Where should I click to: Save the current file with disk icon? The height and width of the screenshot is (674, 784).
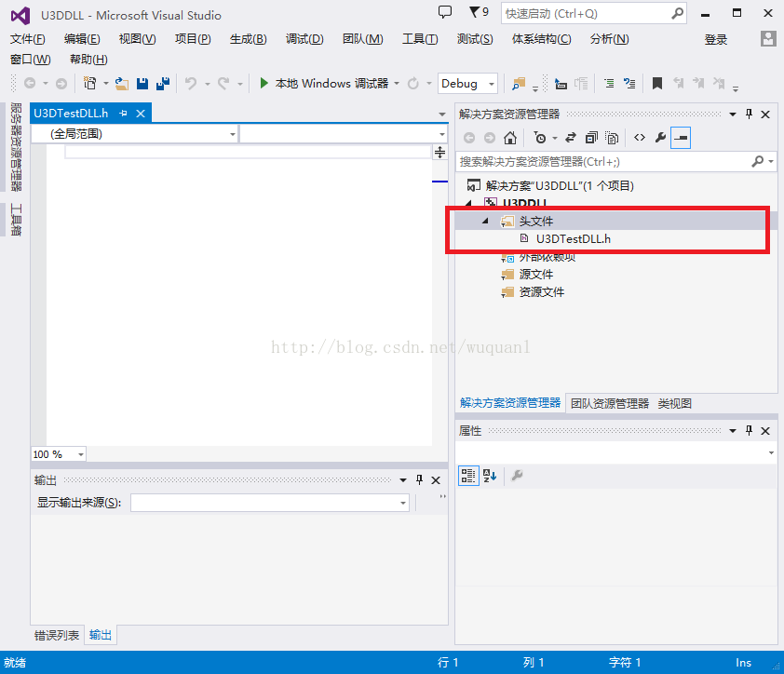tap(142, 84)
